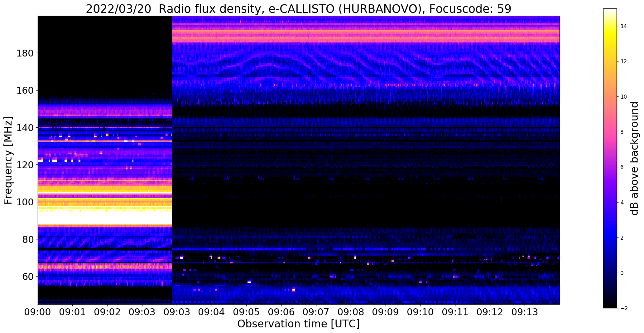Click the plot title mentioning e-CALLISTO (HURBANOVO)

(x=298, y=9)
